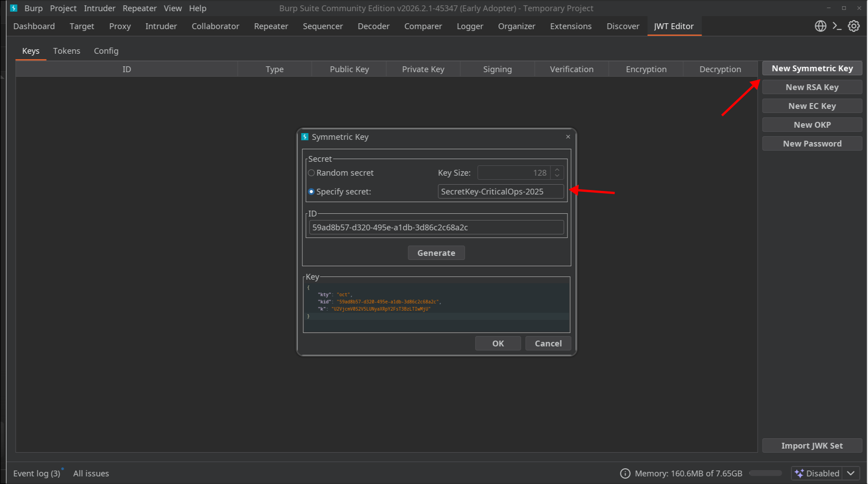Image resolution: width=868 pixels, height=484 pixels.
Task: Click the New OKP button
Action: (x=812, y=125)
